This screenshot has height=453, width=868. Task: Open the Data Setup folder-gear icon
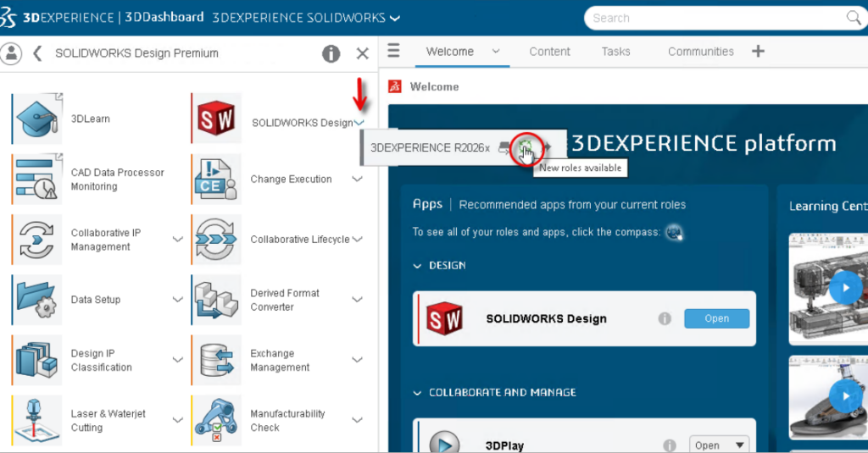click(37, 300)
